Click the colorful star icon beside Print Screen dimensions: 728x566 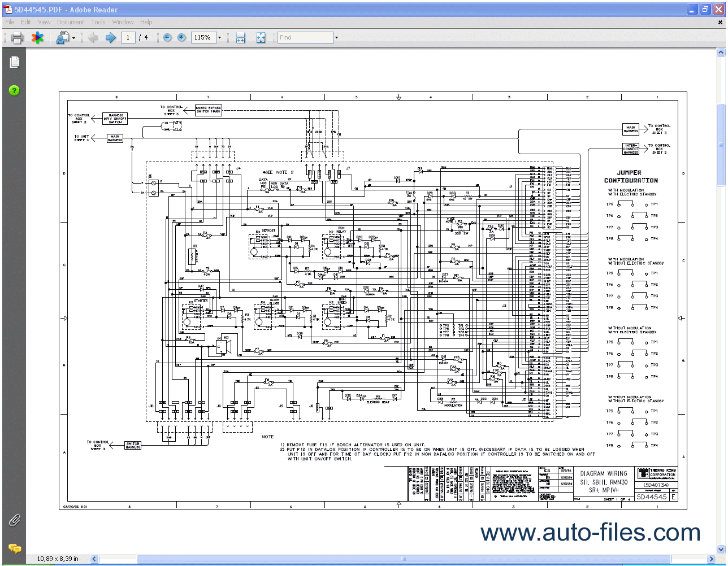pos(37,38)
